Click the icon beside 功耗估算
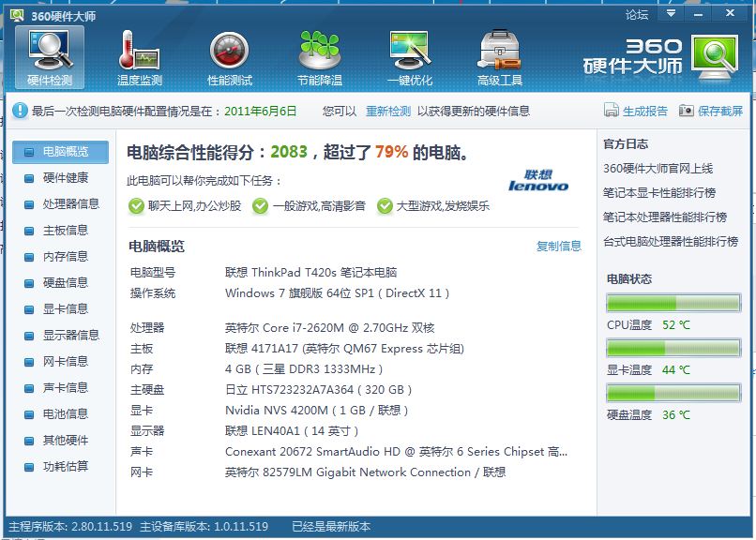This screenshot has height=540, width=756. pyautogui.click(x=29, y=467)
